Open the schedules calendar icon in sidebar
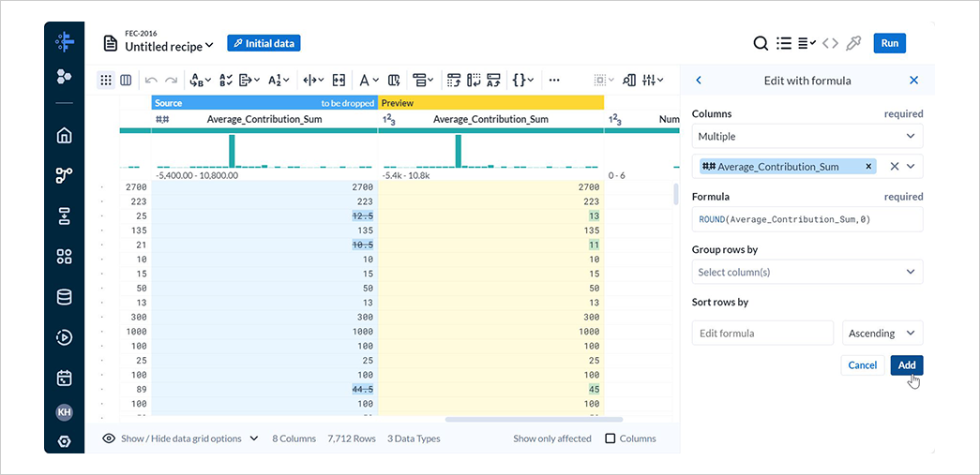The height and width of the screenshot is (475, 980). (64, 378)
